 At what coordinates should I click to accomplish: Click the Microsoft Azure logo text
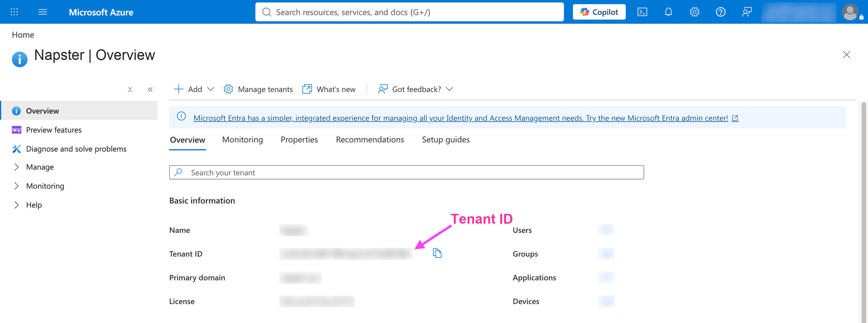101,12
